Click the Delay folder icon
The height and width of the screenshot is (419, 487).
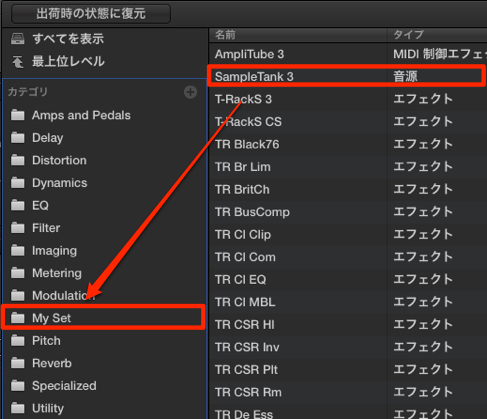[18, 138]
